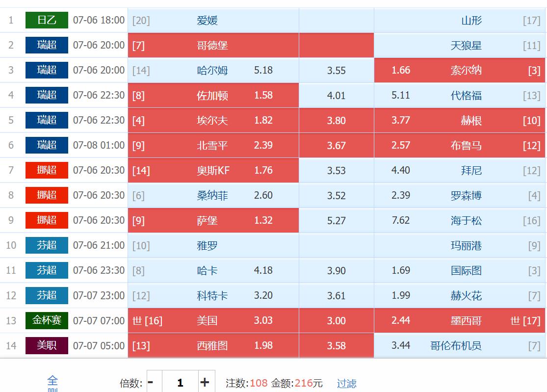
Task: Select draw odds 3.61 in match 12
Action: click(x=336, y=295)
